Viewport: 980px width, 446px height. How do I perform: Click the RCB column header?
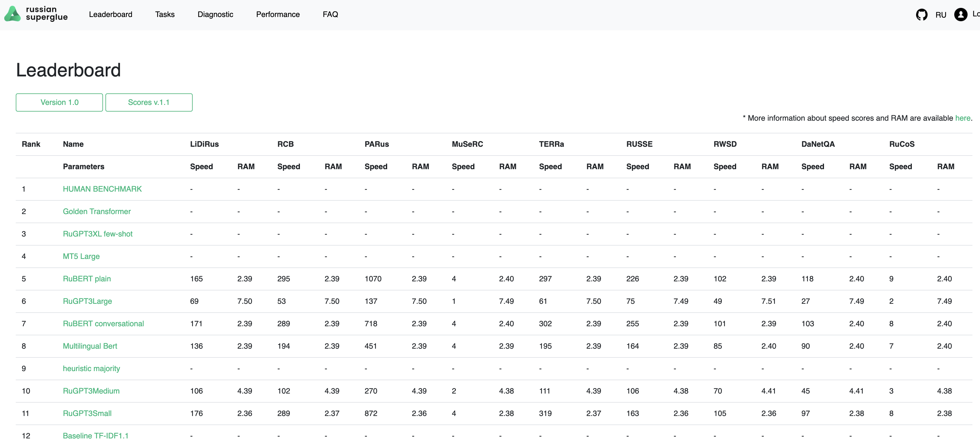[x=285, y=144]
